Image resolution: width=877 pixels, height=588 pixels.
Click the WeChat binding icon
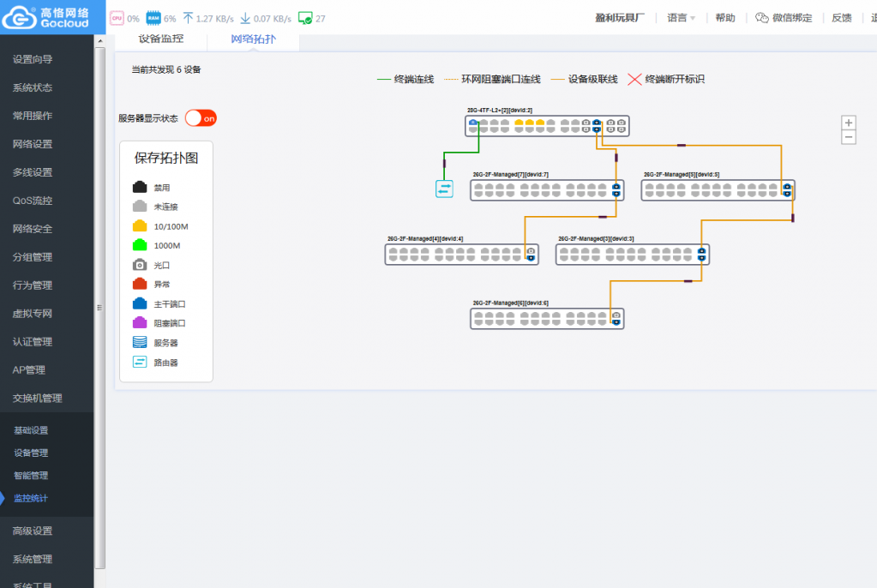(x=761, y=18)
